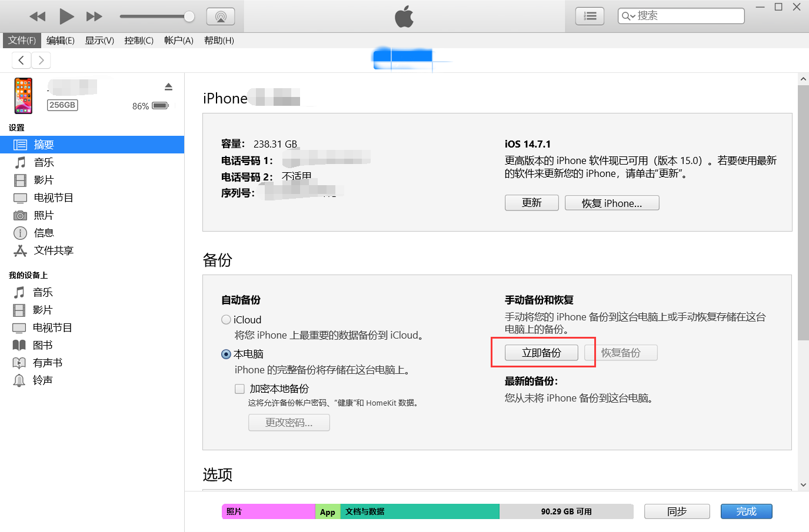Select the iCloud backup radio button
The width and height of the screenshot is (809, 532).
click(x=226, y=320)
